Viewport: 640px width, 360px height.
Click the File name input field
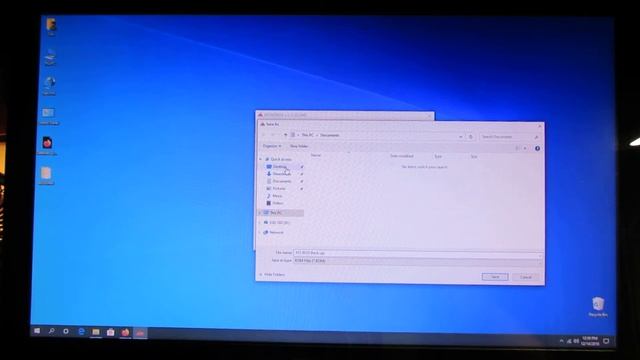tap(417, 253)
